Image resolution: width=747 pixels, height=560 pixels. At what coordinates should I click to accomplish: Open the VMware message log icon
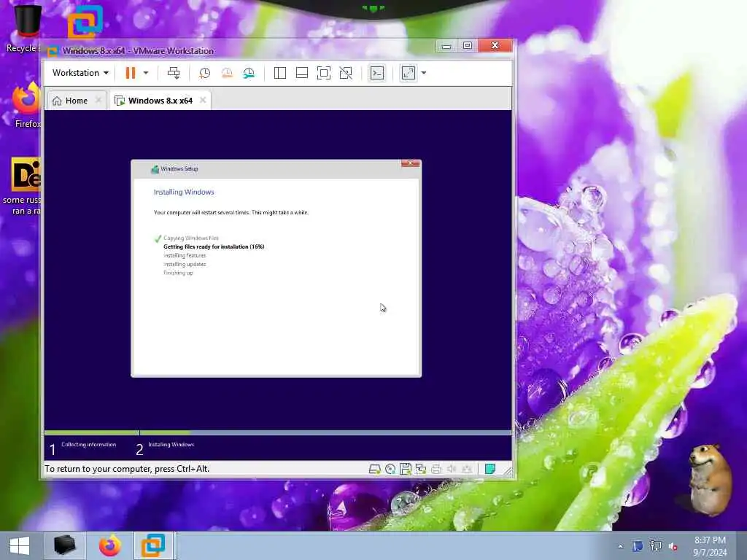pos(489,469)
